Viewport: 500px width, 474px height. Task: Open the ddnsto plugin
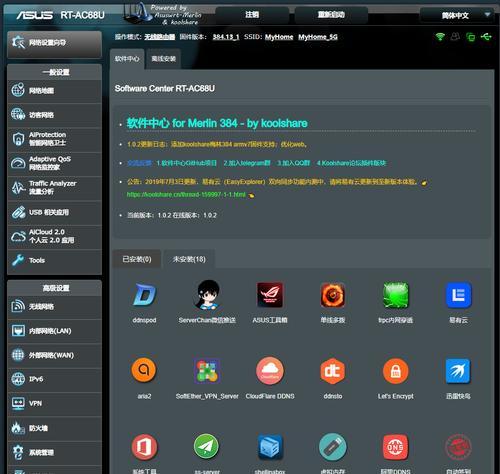tap(333, 371)
